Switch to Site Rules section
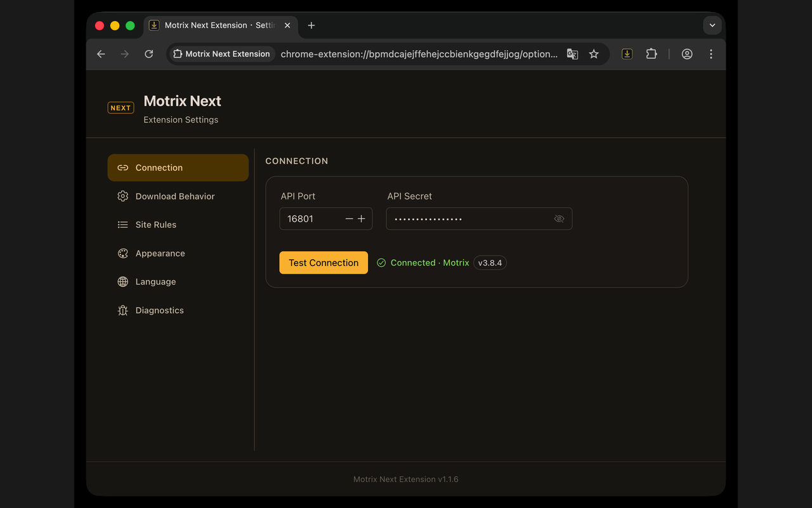Image resolution: width=812 pixels, height=508 pixels. [x=178, y=225]
